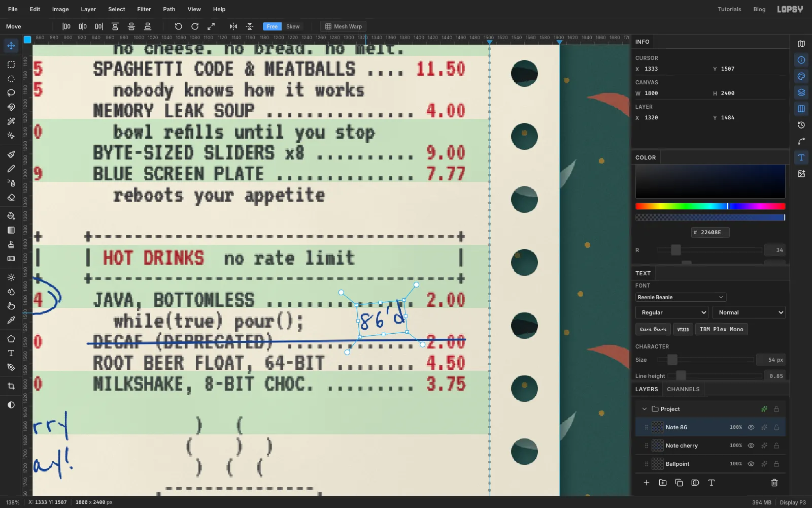The width and height of the screenshot is (812, 508).
Task: Open the Regular font style dropdown
Action: (672, 312)
